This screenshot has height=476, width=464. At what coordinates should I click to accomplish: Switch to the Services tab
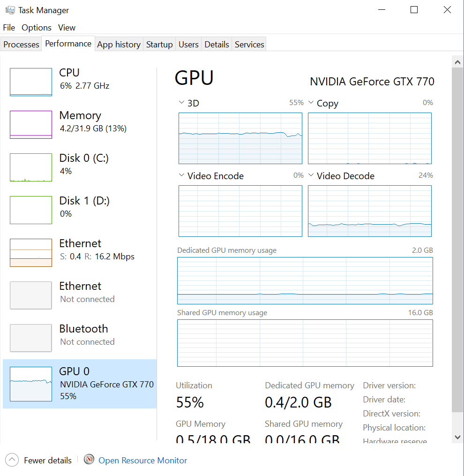coord(249,45)
